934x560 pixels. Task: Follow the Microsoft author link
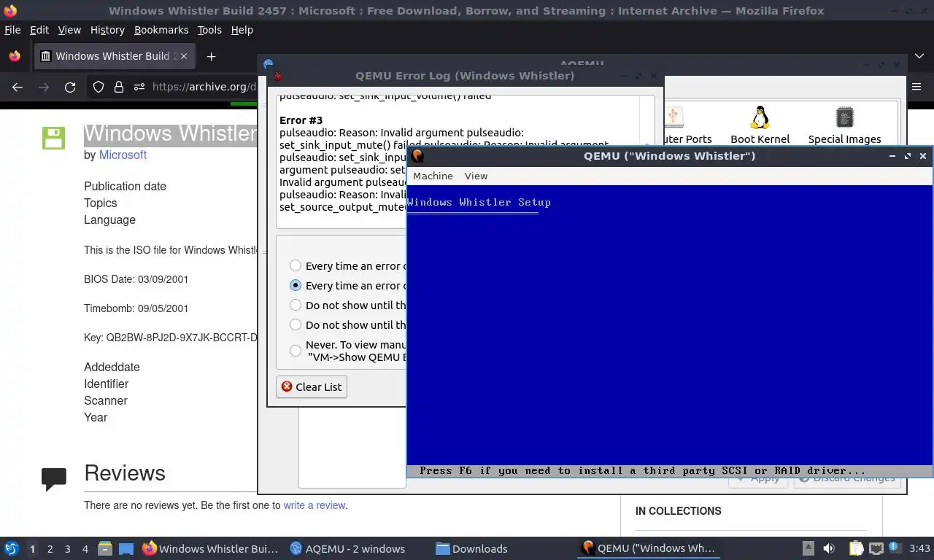click(123, 155)
